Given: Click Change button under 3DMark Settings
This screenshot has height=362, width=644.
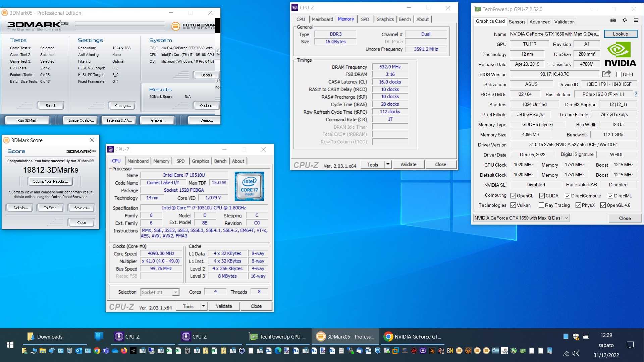Looking at the screenshot, I should 123,106.
